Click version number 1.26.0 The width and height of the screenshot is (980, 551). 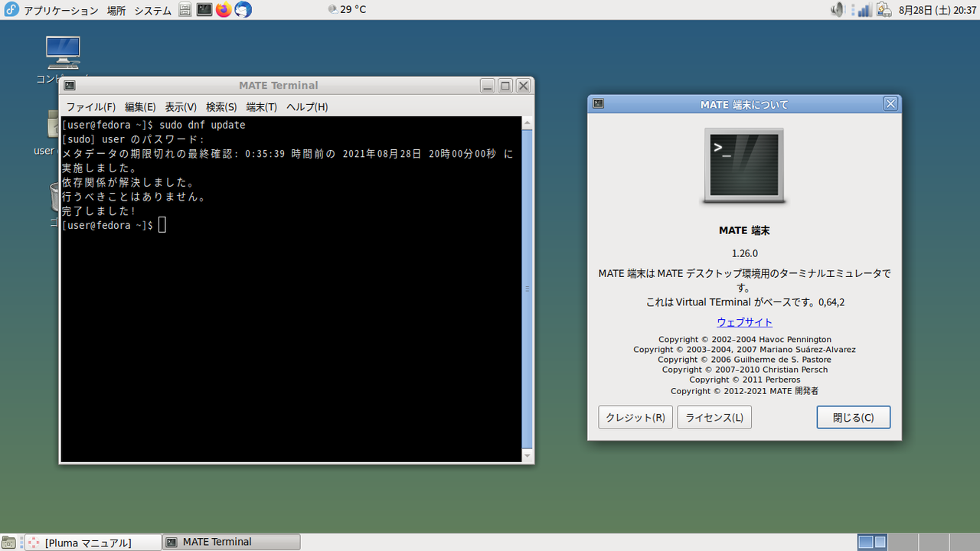click(744, 253)
